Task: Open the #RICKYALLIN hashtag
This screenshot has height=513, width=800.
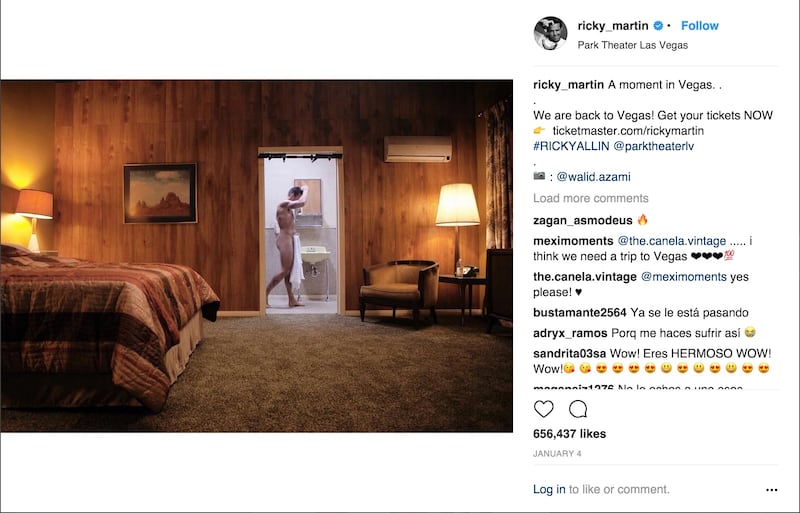Action: [571, 146]
